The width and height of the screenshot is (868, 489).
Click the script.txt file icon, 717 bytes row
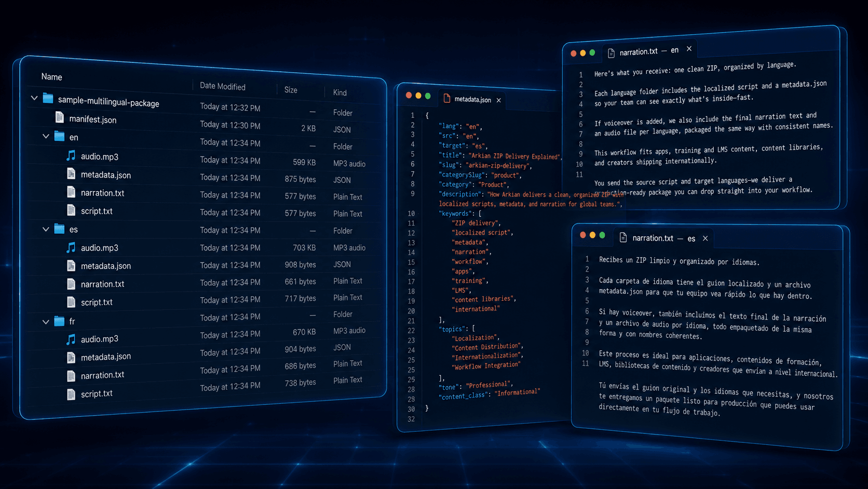[x=71, y=302]
